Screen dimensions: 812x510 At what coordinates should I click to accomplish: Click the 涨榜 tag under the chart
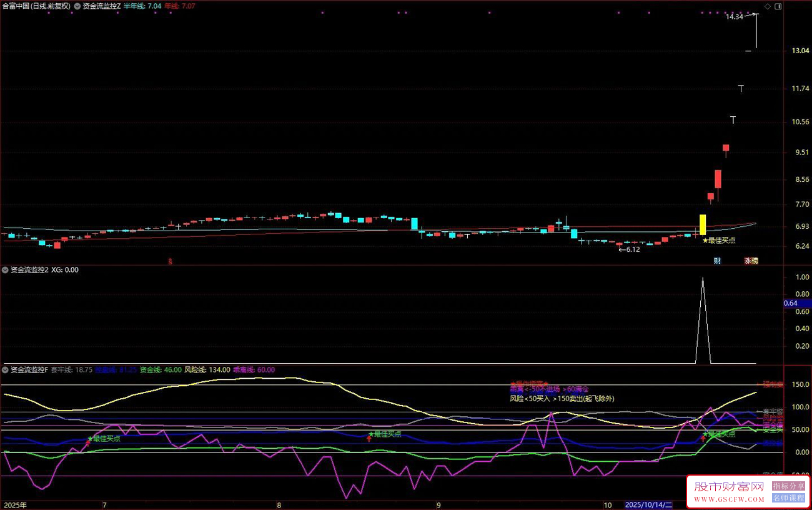750,261
